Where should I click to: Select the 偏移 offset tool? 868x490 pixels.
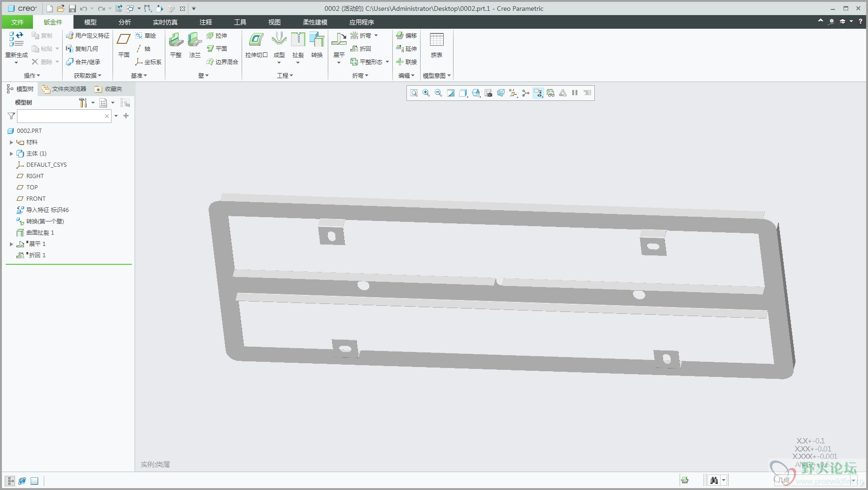pos(406,36)
